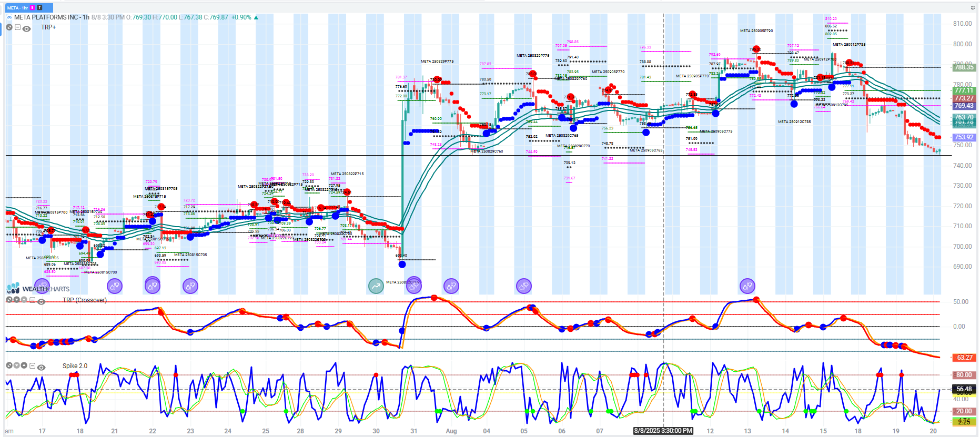
Task: Select the META - 1hr chart tab
Action: pos(29,8)
